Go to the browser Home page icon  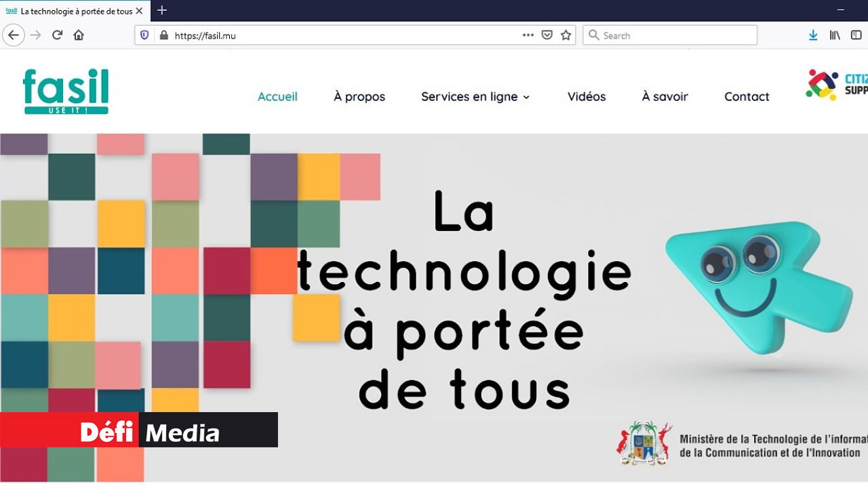tap(79, 35)
